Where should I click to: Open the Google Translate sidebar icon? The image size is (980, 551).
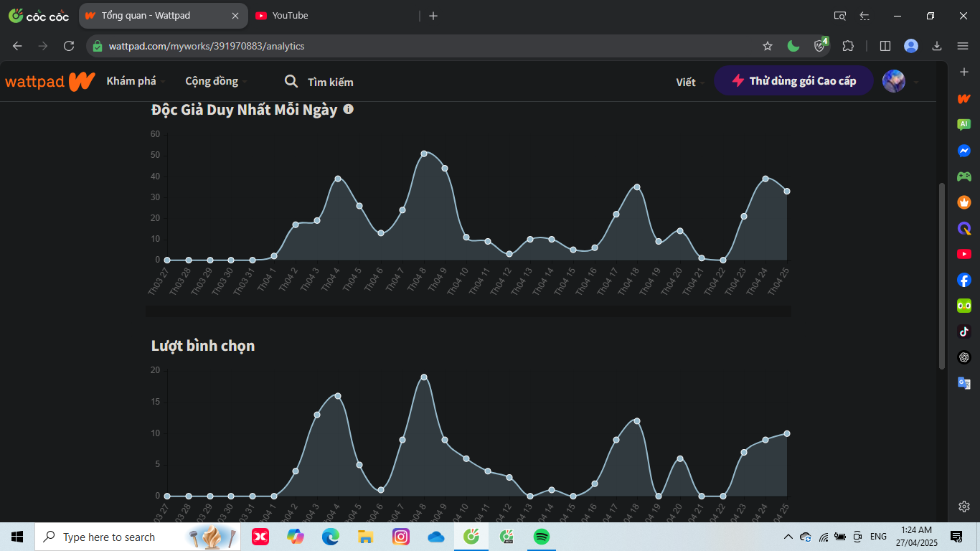point(964,383)
